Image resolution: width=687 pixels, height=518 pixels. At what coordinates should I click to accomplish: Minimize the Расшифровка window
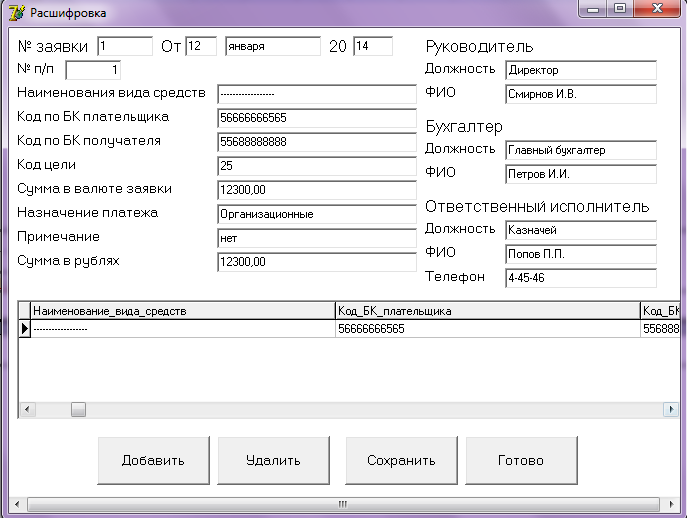coord(593,9)
